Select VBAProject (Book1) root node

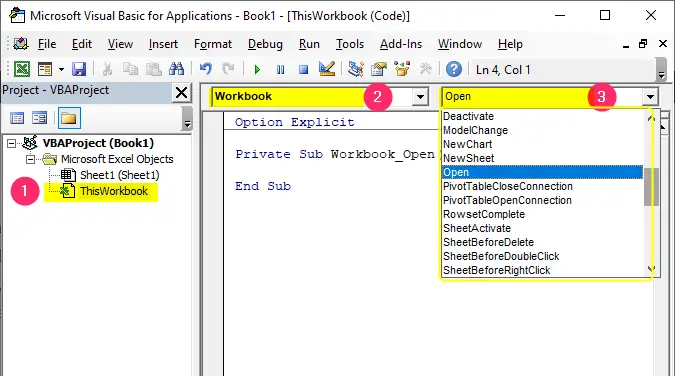point(98,143)
